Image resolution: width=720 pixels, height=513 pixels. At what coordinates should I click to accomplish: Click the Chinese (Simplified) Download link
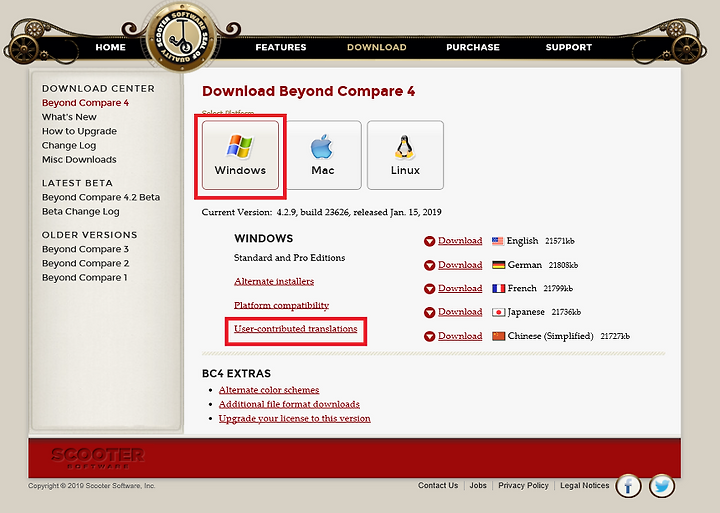click(460, 336)
